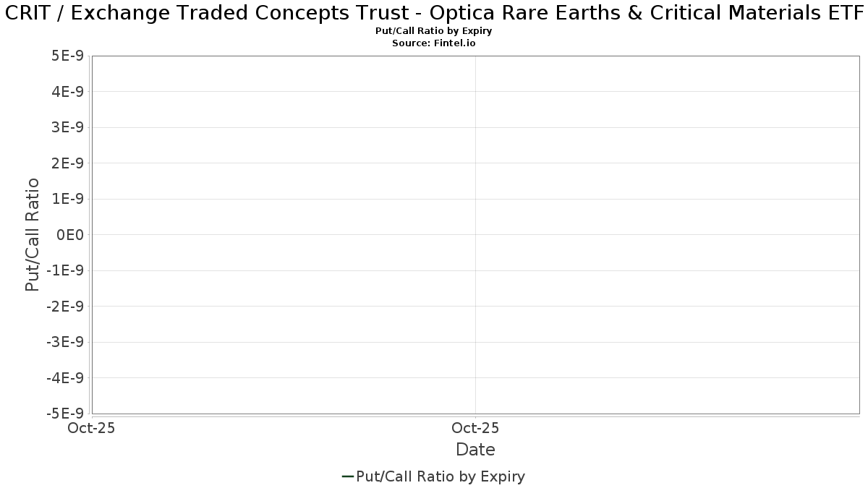
Task: Click the -4E-9 y-axis label
Action: click(x=66, y=378)
